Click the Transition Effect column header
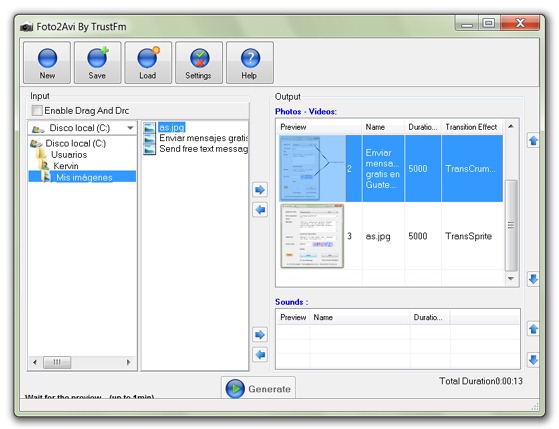Viewport: 559px width, 429px height. pyautogui.click(x=471, y=127)
